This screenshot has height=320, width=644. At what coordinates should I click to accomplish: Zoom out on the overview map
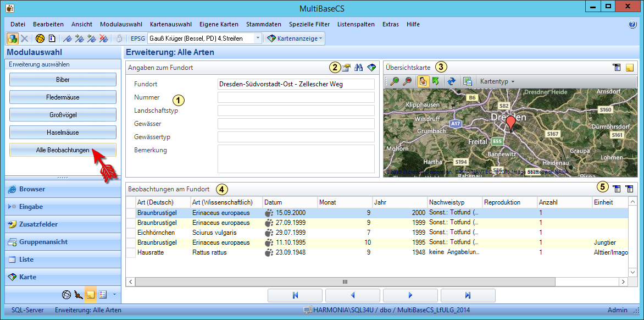coord(407,81)
